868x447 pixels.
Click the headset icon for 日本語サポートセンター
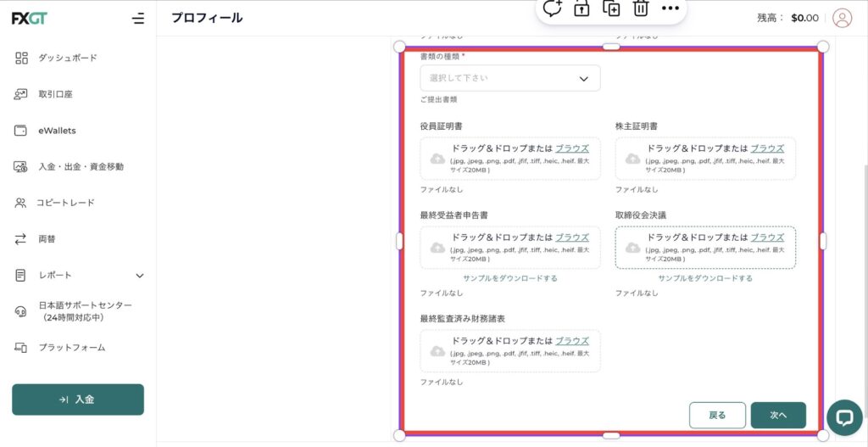(x=20, y=312)
